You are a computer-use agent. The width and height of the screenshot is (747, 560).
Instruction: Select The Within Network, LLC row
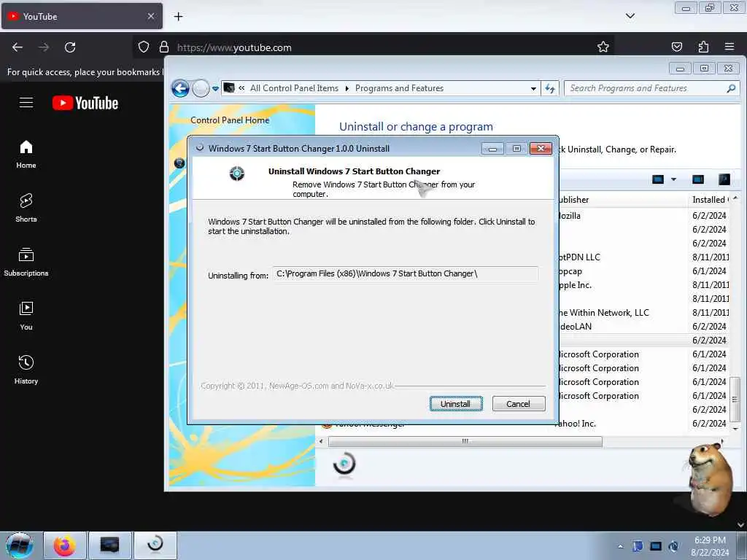pyautogui.click(x=604, y=312)
